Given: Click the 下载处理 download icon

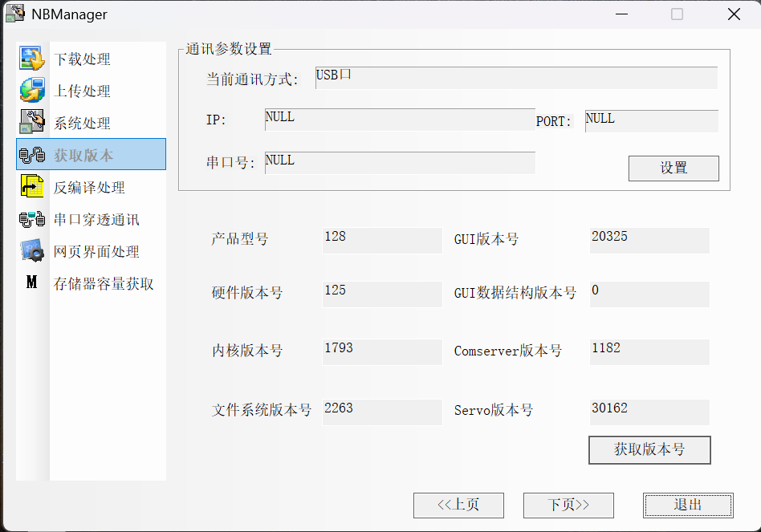Looking at the screenshot, I should click(32, 59).
